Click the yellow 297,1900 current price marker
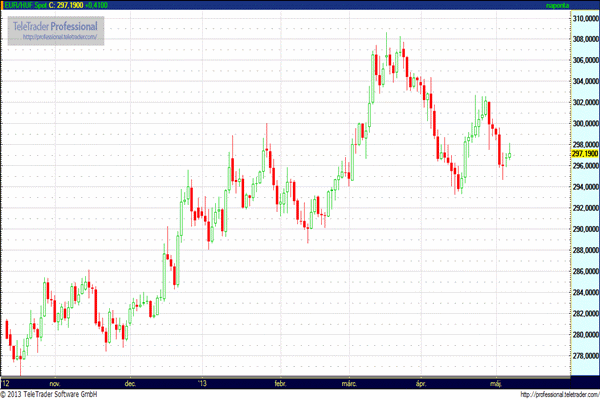This screenshot has height=400, width=600. click(583, 155)
